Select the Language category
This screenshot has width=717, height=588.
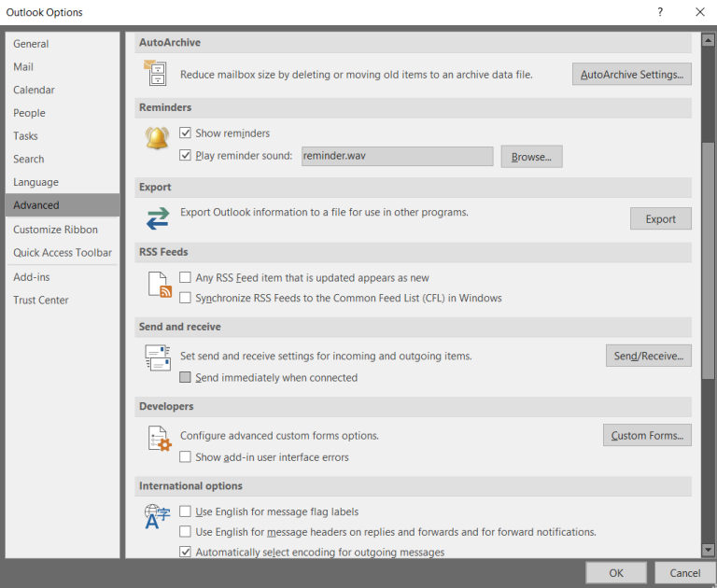click(63, 182)
